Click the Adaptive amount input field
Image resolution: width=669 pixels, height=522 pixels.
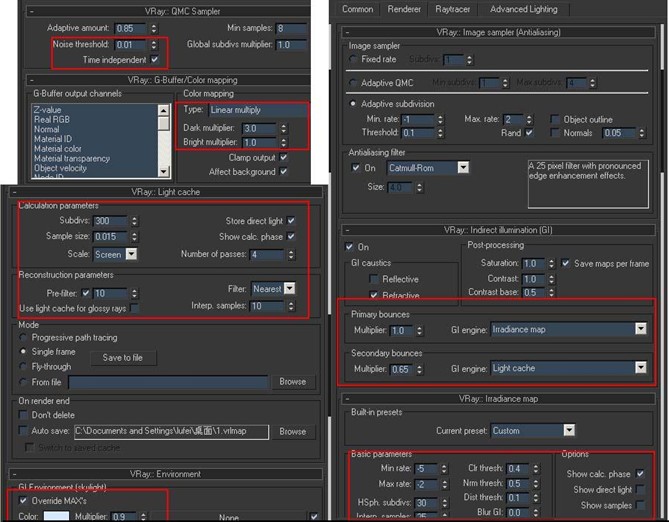tap(130, 29)
